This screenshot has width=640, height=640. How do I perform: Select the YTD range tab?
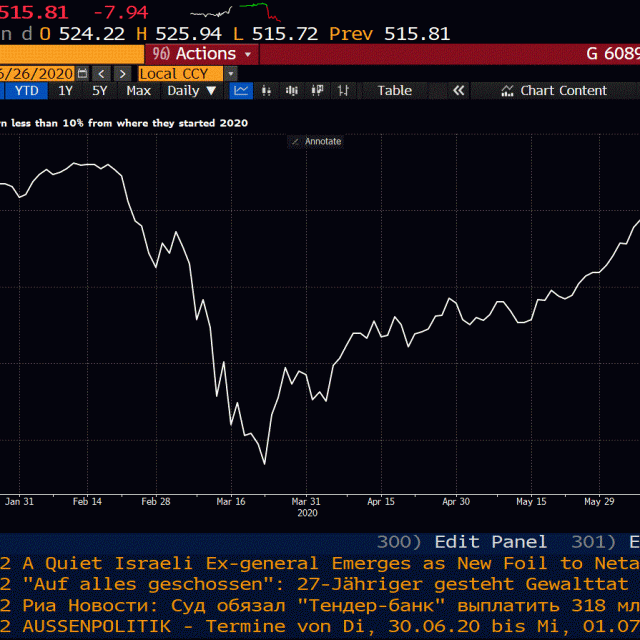click(27, 91)
